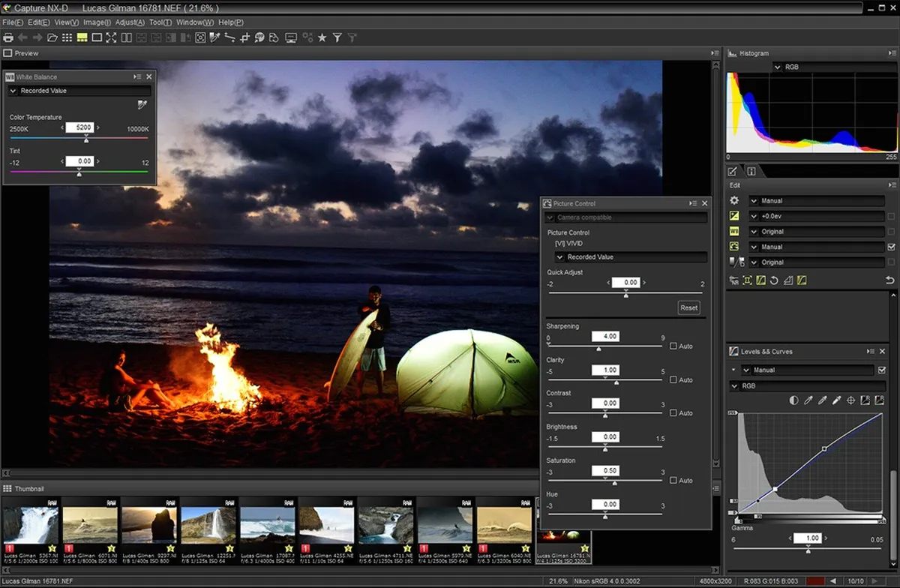Image resolution: width=900 pixels, height=588 pixels.
Task: Toggle the Auto checkbox beside Saturation
Action: (x=673, y=480)
